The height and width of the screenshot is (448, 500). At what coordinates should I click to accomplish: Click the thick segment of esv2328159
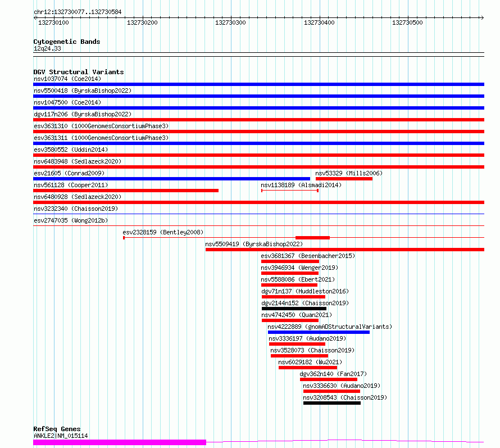click(x=312, y=238)
